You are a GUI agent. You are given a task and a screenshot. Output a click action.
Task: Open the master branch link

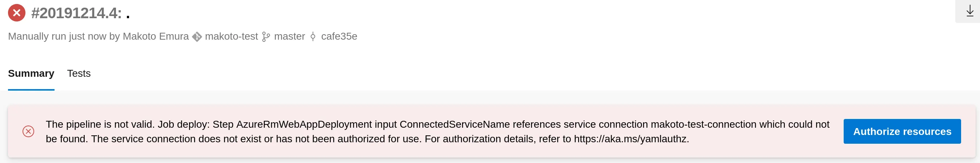point(289,36)
